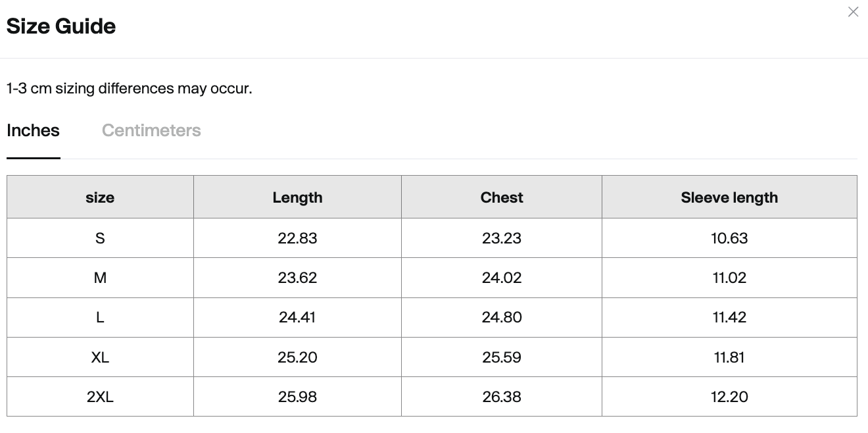Select the Inches tab
868x433 pixels.
pyautogui.click(x=33, y=130)
